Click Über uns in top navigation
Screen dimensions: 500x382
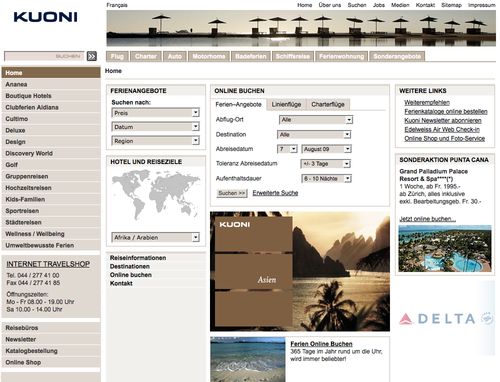coord(330,5)
